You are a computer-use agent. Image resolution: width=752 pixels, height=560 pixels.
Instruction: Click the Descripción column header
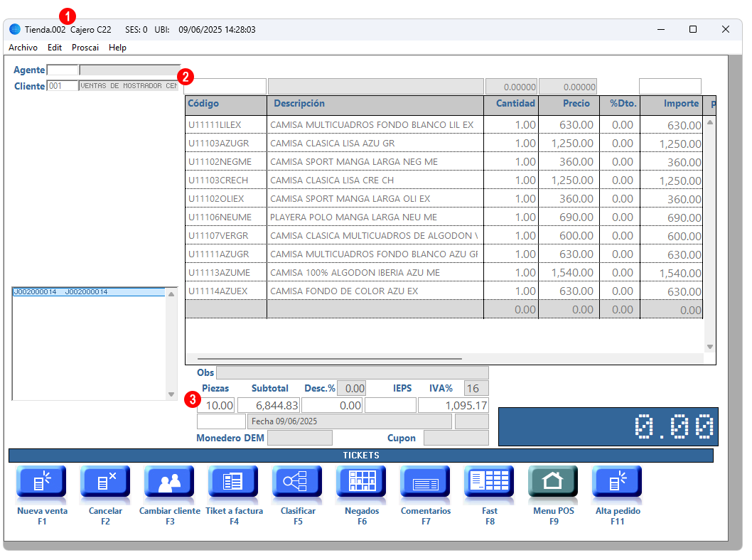375,104
